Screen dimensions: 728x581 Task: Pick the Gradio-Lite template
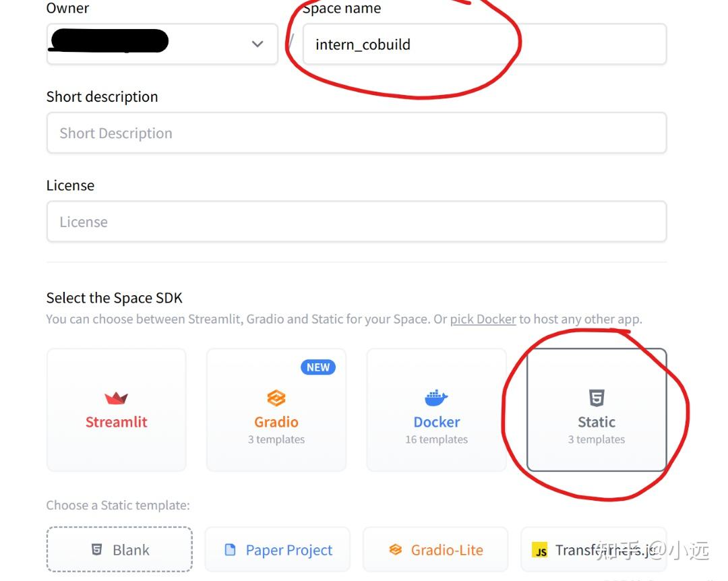(x=435, y=549)
